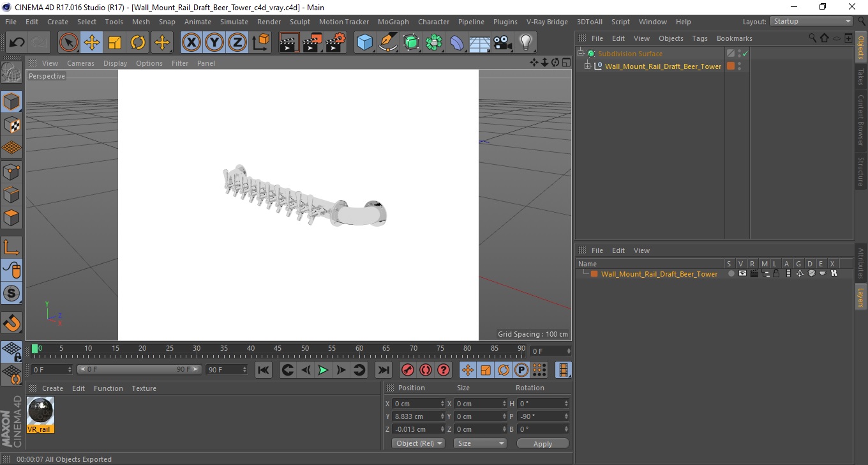The height and width of the screenshot is (465, 868).
Task: Click the timeline preview range slider
Action: pyautogui.click(x=139, y=370)
